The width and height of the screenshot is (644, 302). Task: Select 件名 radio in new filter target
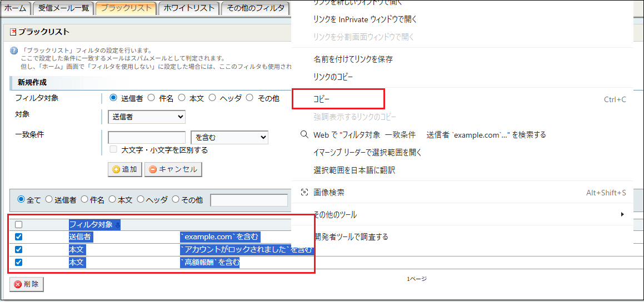coord(152,98)
